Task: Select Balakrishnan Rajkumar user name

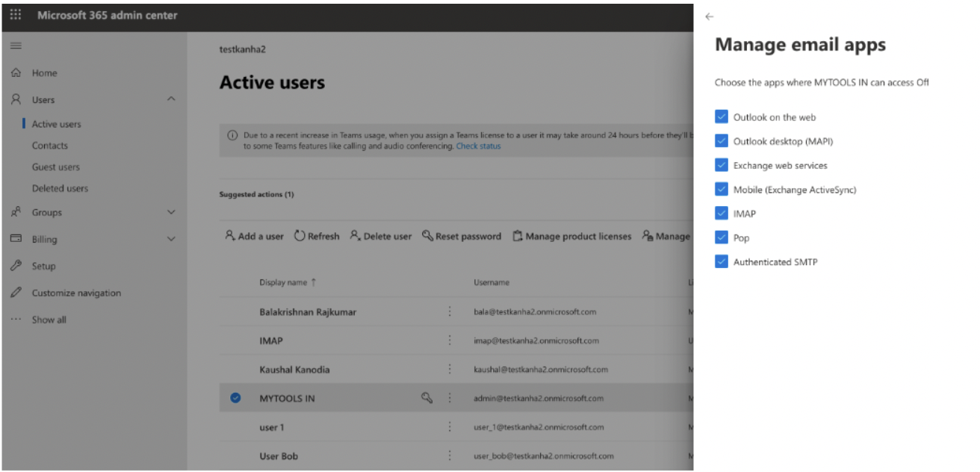Action: coord(308,311)
